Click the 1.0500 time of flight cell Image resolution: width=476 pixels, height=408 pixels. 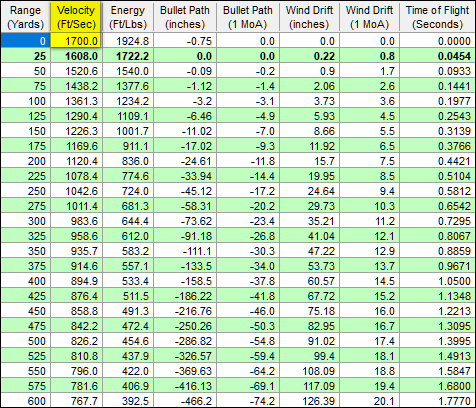click(x=438, y=281)
